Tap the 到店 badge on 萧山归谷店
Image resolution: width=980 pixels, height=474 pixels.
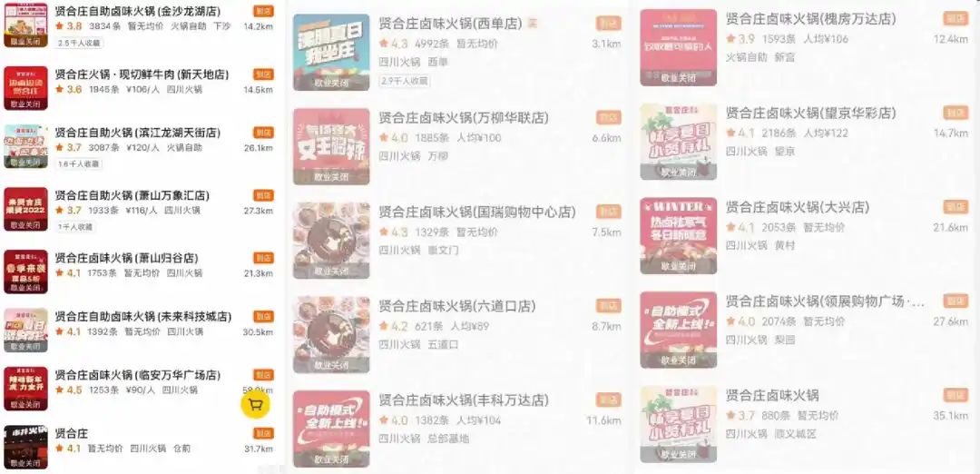[263, 258]
